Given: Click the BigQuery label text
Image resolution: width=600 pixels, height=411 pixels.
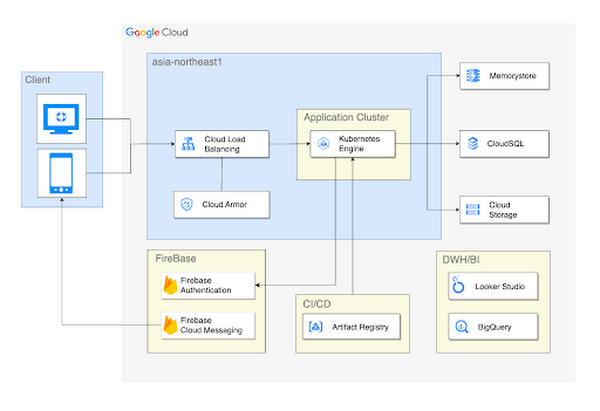Looking at the screenshot, I should 494,327.
